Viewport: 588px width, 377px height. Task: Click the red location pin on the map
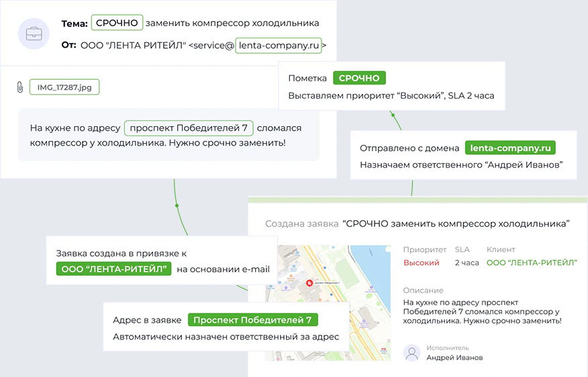click(x=309, y=283)
